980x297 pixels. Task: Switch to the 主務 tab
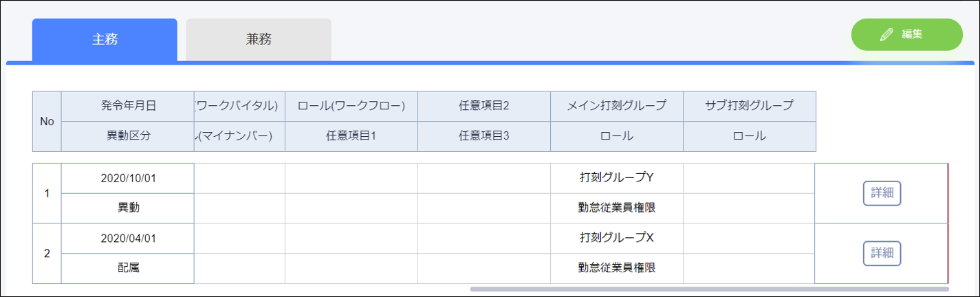(105, 39)
